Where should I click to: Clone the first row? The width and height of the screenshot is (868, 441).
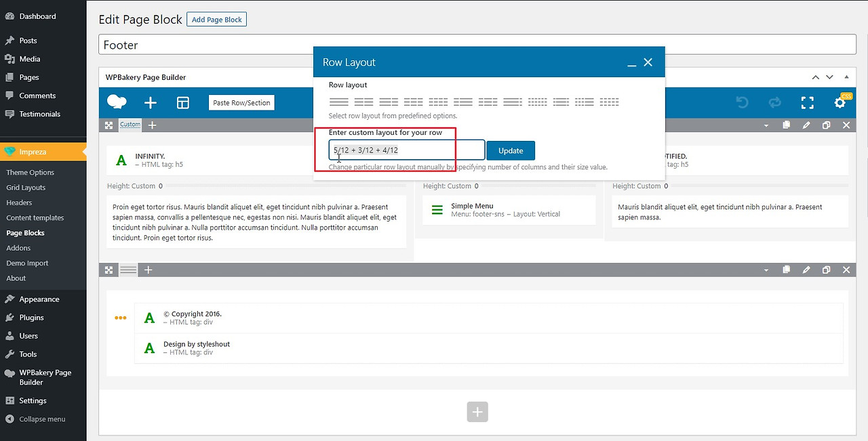pos(826,125)
